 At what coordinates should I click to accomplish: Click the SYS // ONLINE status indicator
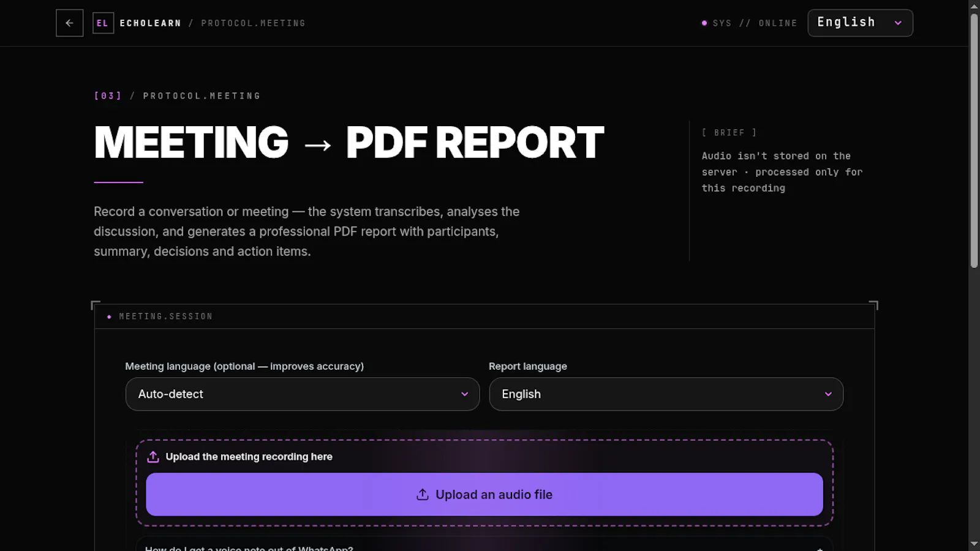coord(749,23)
